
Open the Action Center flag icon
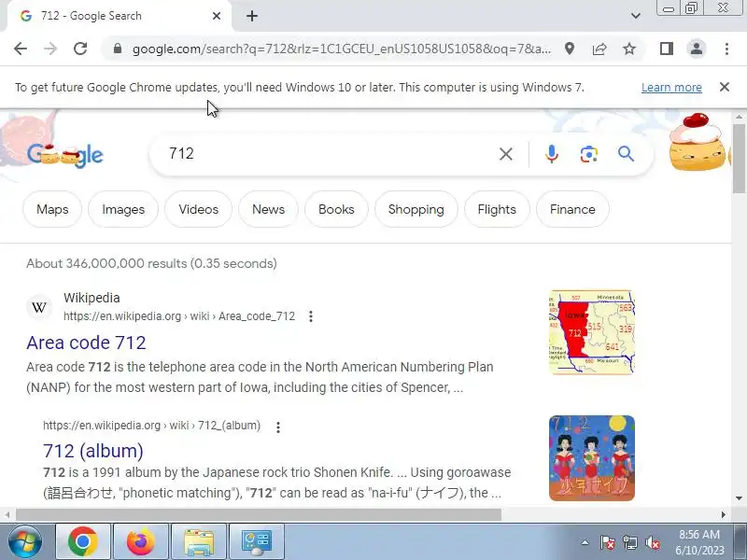[x=608, y=542]
